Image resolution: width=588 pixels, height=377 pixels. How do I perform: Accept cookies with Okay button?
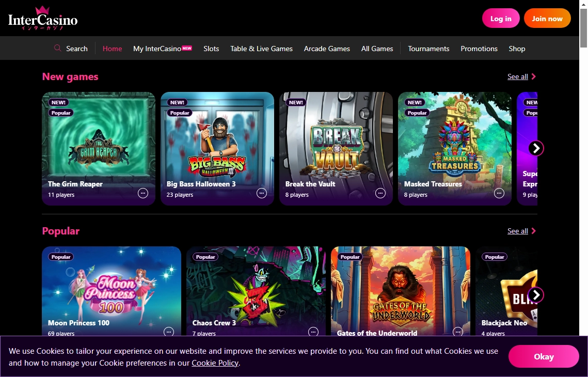[544, 356]
